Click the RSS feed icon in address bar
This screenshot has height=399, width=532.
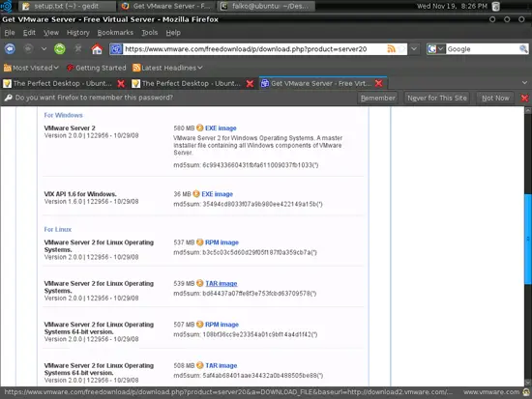pyautogui.click(x=391, y=49)
